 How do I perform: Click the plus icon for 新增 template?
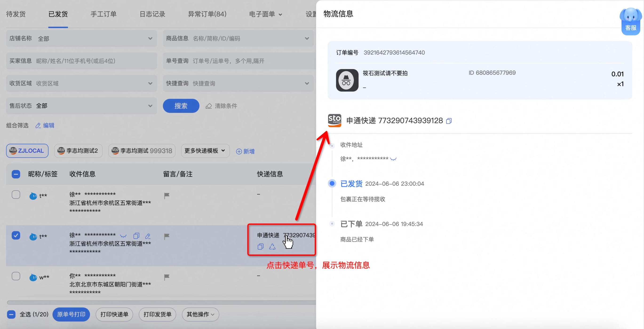point(239,152)
